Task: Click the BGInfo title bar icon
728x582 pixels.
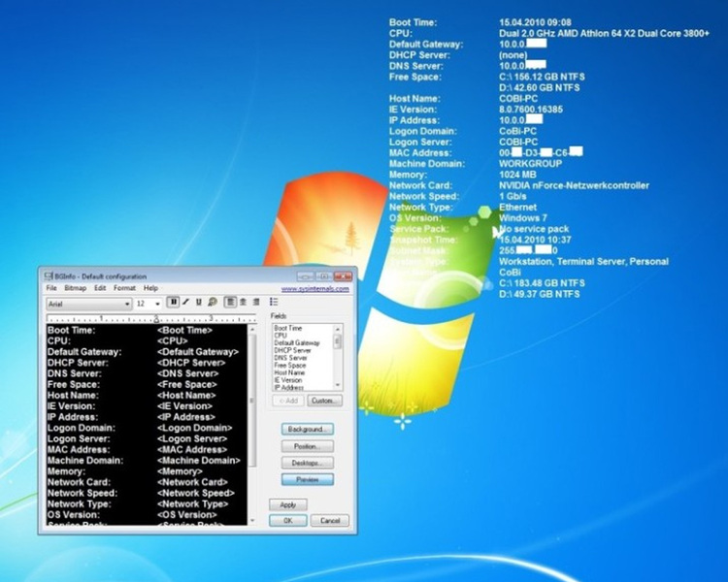Action: (48, 276)
